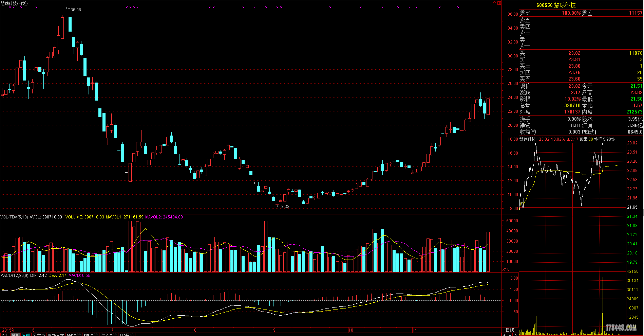Click the 委比 100.00% value
This screenshot has height=336, width=644.
pyautogui.click(x=571, y=13)
